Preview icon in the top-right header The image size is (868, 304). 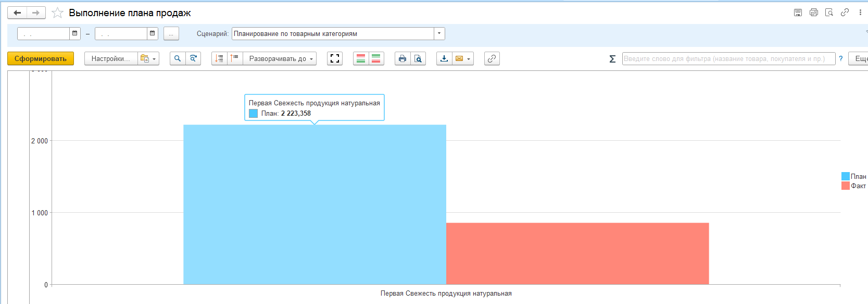click(829, 13)
